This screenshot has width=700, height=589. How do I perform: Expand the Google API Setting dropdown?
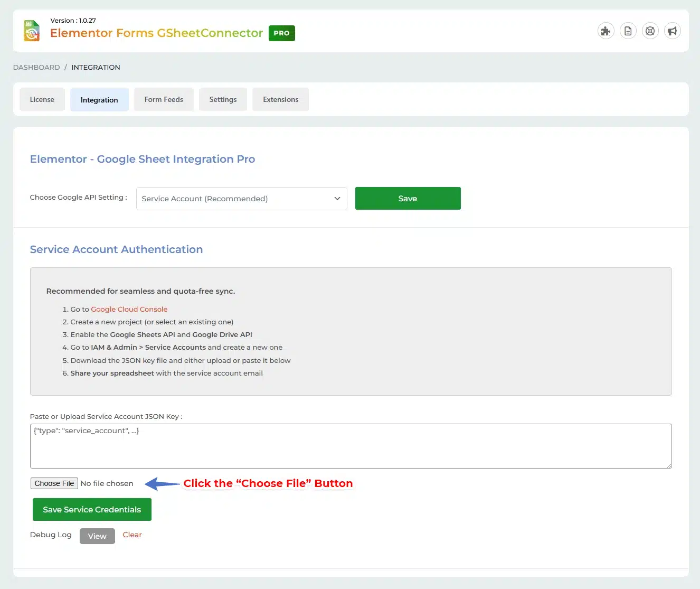241,199
